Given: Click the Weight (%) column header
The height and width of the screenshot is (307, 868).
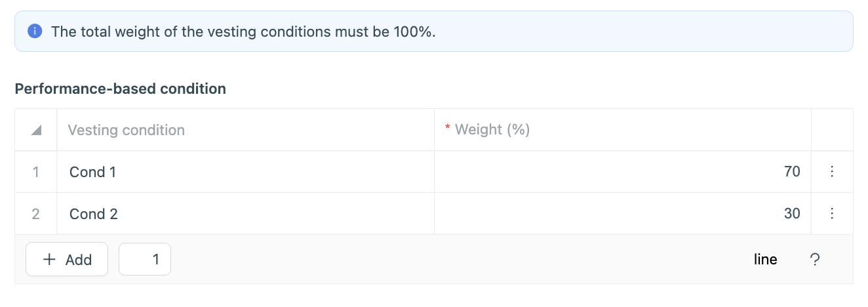Looking at the screenshot, I should click(x=492, y=130).
